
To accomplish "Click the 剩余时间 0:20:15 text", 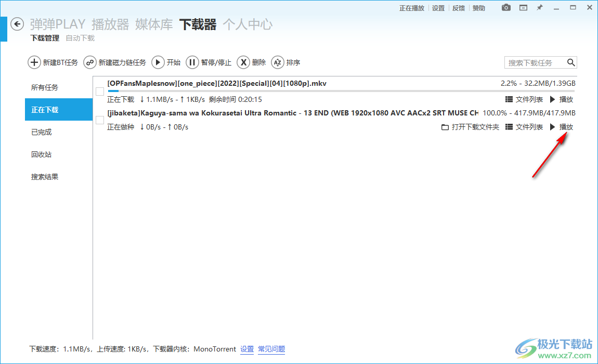I will [236, 99].
